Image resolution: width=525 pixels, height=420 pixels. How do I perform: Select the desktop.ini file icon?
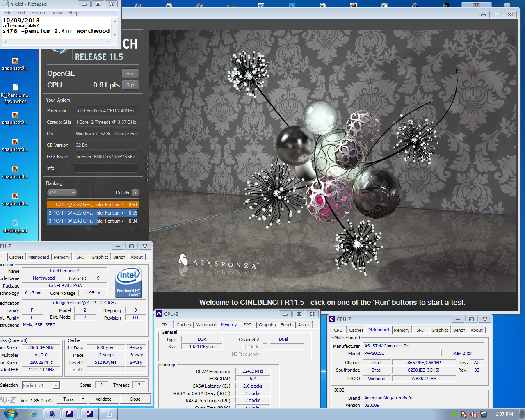coord(15,226)
